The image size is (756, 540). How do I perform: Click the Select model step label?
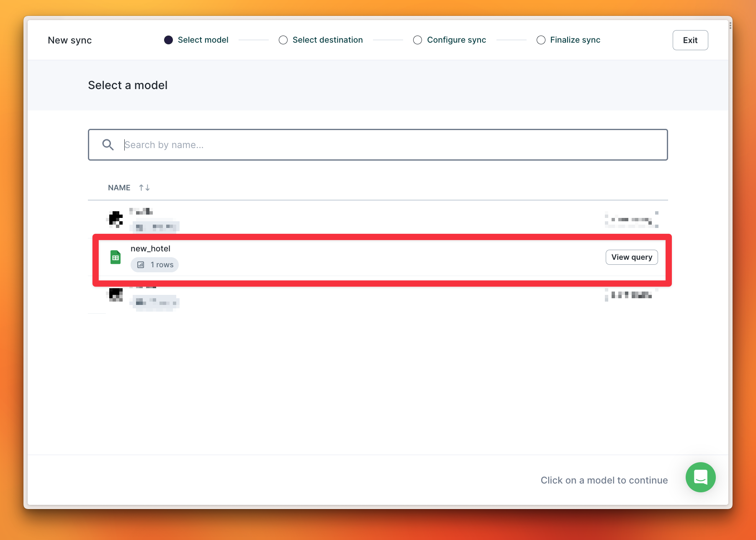(x=203, y=40)
